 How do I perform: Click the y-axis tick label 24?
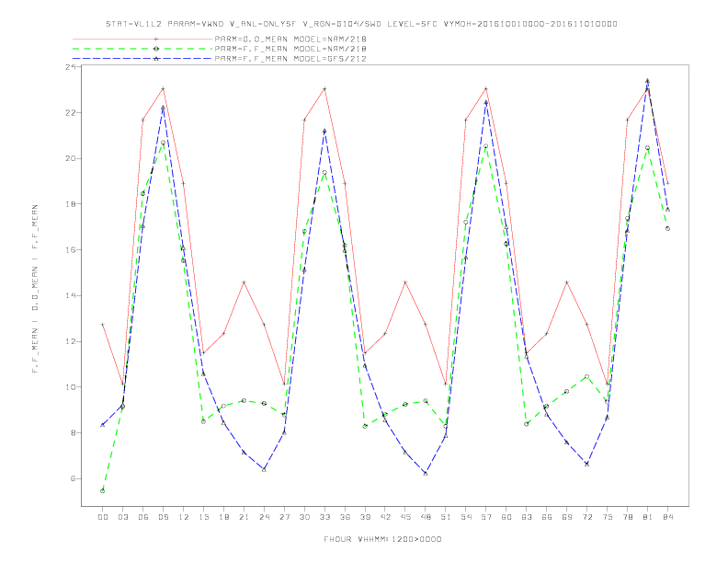pos(71,67)
